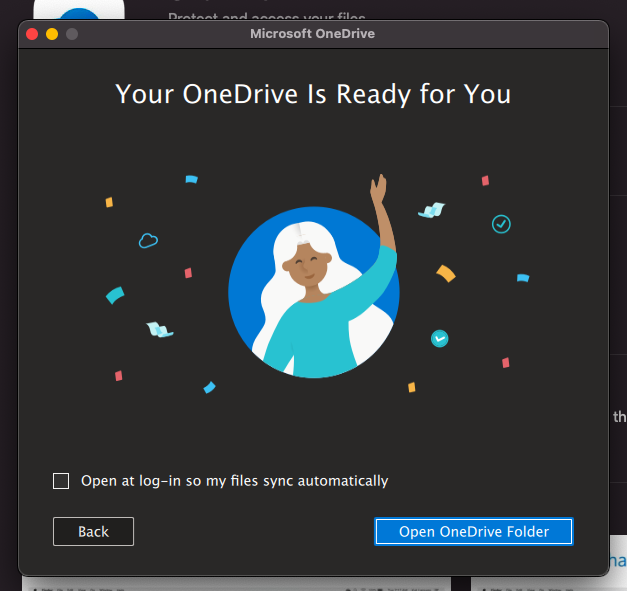Click the cloud outline icon in the illustration
The width and height of the screenshot is (627, 591).
pos(148,240)
